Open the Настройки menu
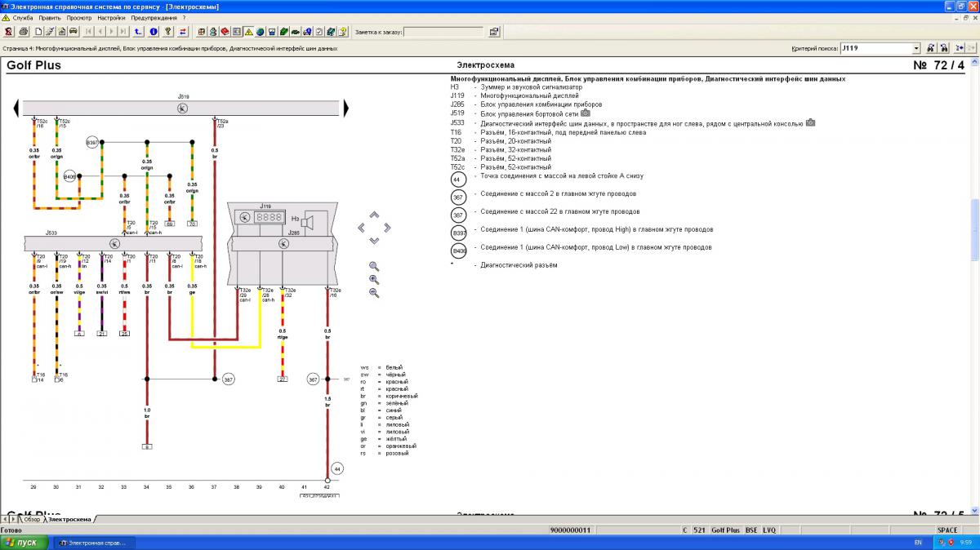Screen dimensions: 980x550 click(111, 17)
